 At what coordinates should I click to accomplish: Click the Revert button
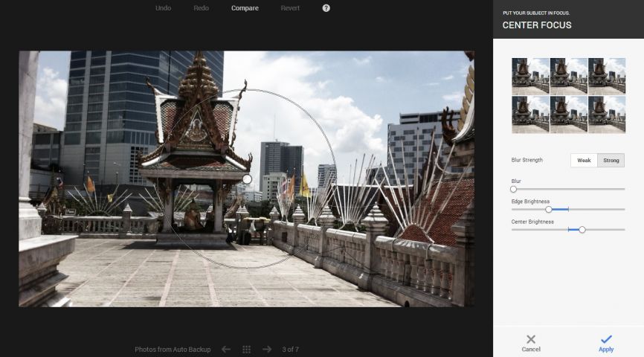click(x=291, y=8)
